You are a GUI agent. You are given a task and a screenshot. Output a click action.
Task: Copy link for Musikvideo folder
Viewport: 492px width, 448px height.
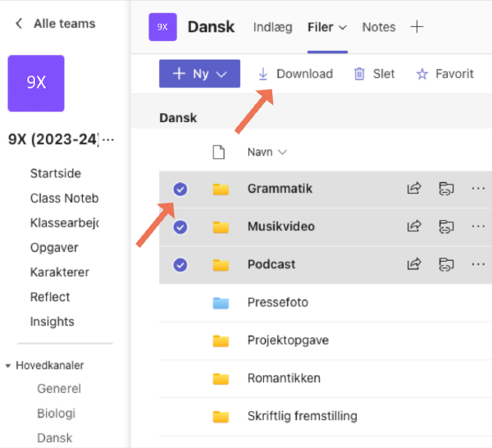[x=446, y=226]
